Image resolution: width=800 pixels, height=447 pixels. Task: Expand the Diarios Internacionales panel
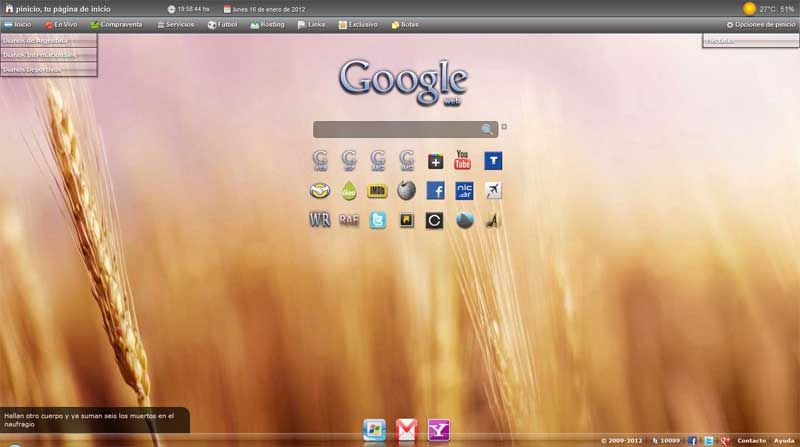[48, 55]
